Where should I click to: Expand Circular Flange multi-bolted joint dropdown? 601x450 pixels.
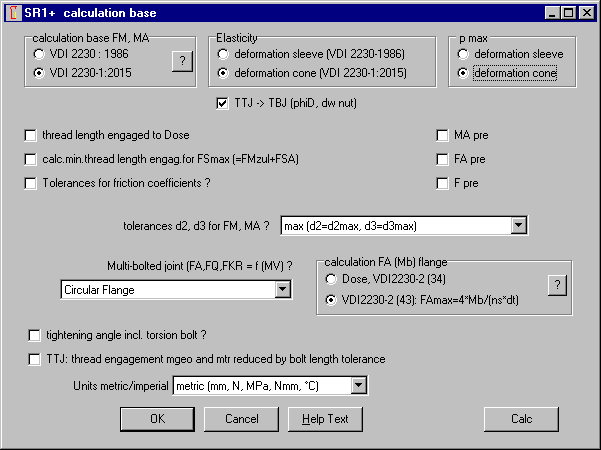point(282,289)
